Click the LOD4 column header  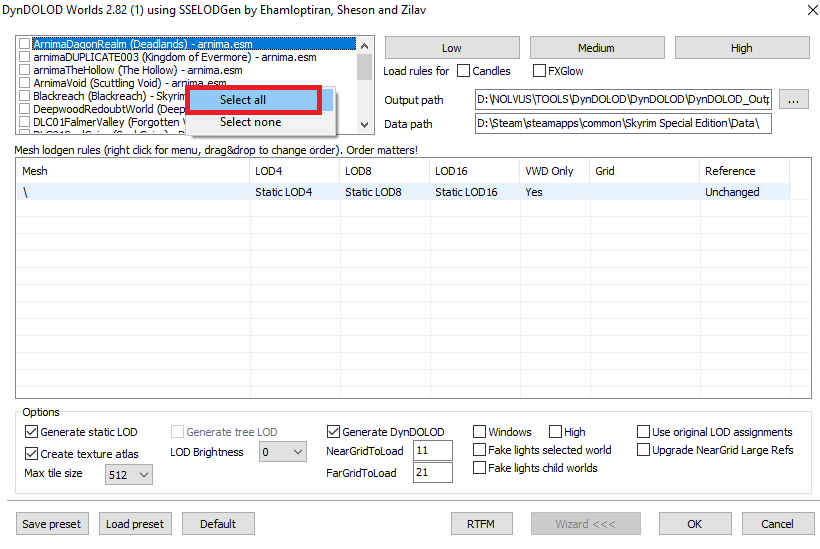(295, 171)
